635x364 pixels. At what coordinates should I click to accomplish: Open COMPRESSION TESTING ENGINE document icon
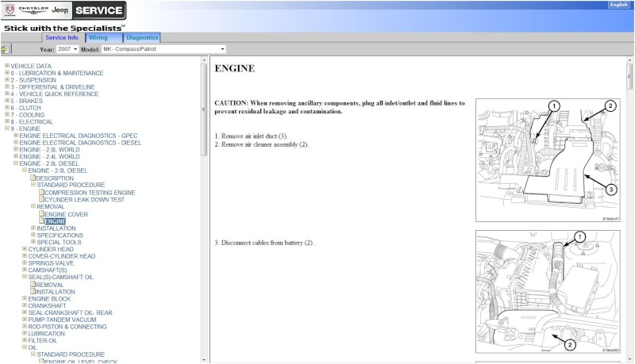point(42,192)
